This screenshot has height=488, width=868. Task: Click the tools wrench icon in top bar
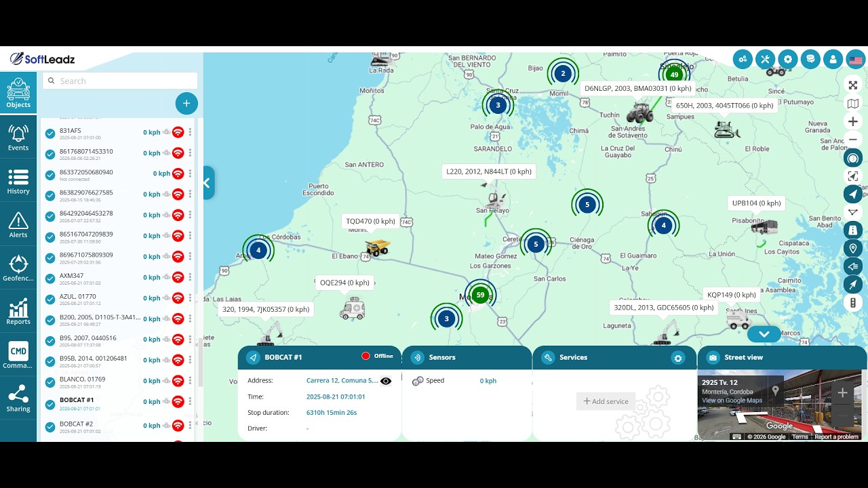pyautogui.click(x=765, y=59)
